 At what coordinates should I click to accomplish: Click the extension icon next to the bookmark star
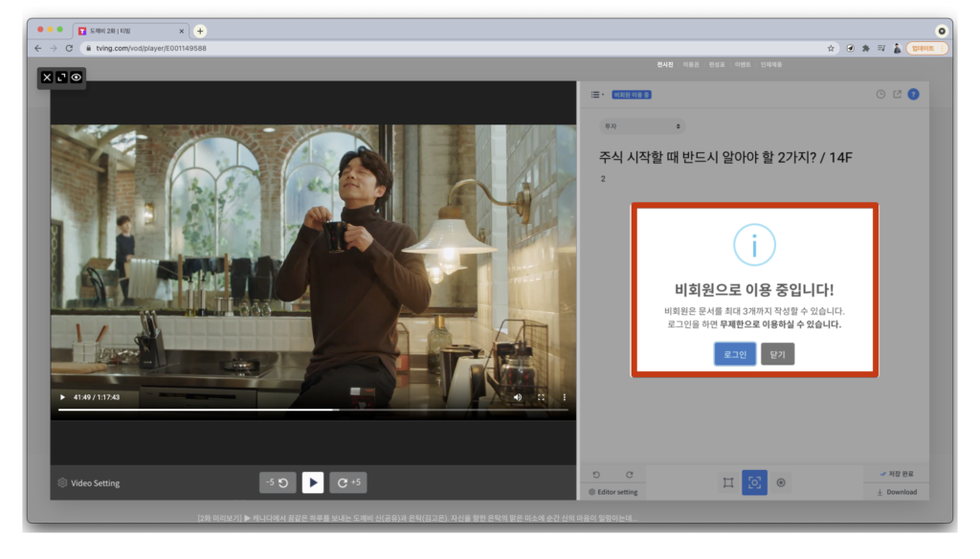pos(850,48)
